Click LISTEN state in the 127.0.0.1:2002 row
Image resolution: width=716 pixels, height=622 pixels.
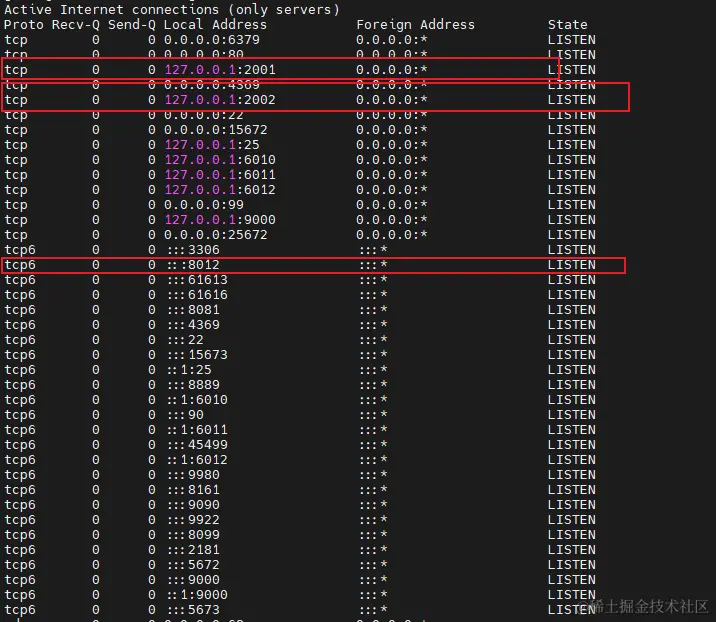coord(572,100)
